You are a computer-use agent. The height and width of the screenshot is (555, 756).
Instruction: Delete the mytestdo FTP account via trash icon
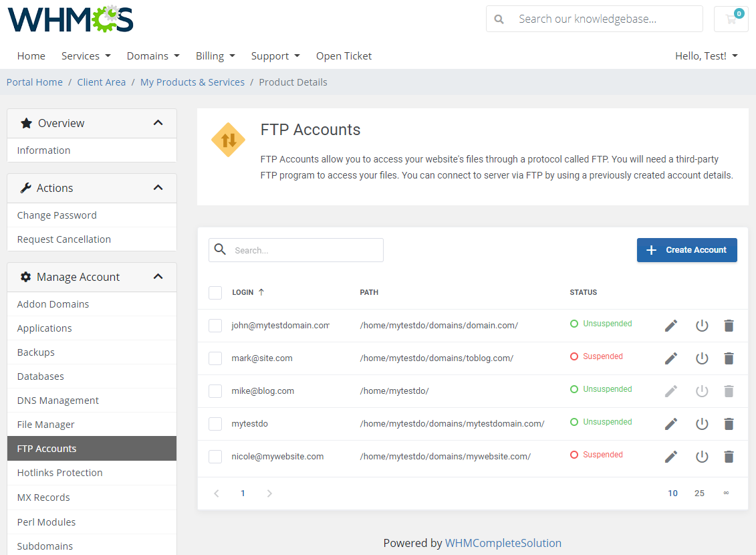coord(729,423)
